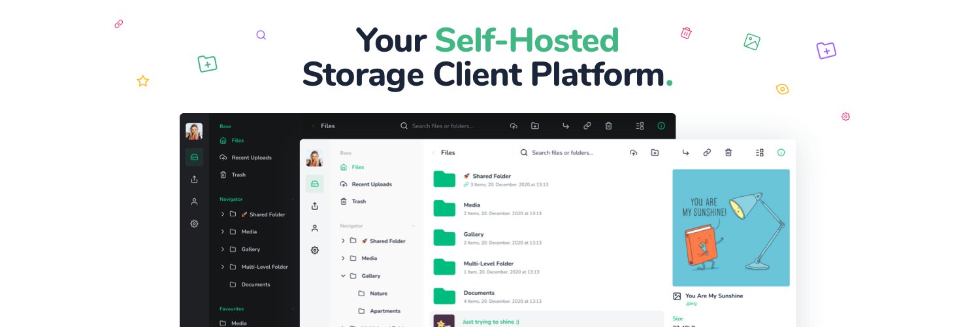Expand Shared Folder chevron in light window navigator

pyautogui.click(x=344, y=241)
